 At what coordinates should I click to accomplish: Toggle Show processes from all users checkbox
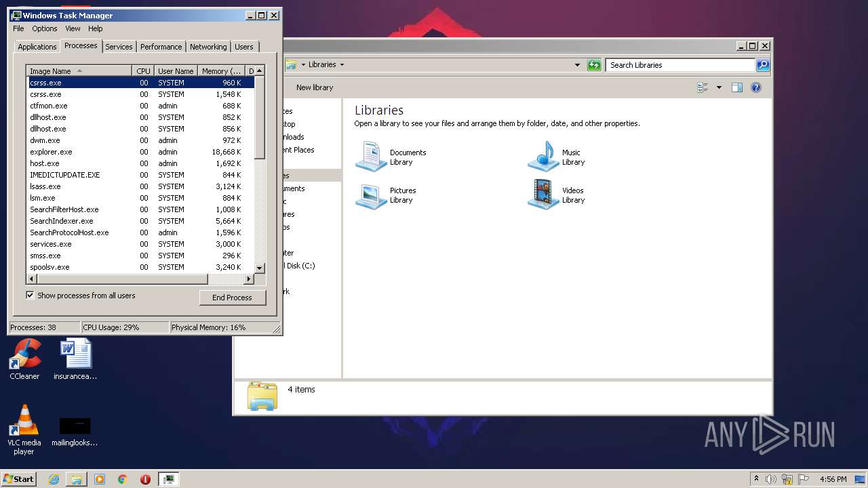coord(30,295)
